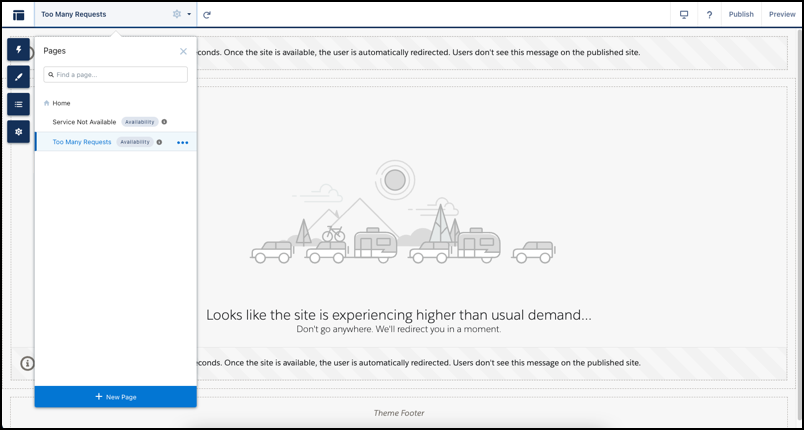Click the refresh page icon

coord(207,15)
